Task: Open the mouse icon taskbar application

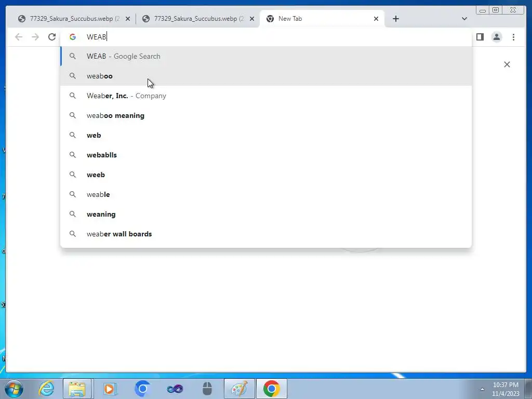Action: pos(207,389)
